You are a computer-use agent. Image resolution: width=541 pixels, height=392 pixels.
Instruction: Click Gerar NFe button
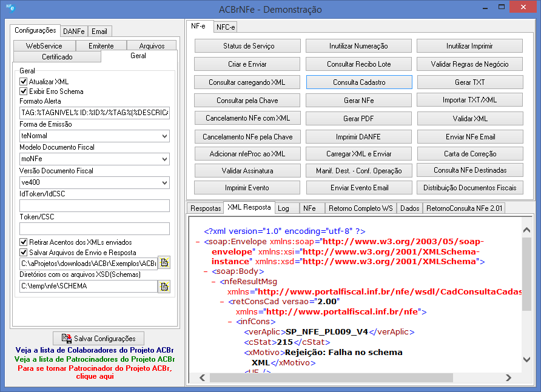(358, 101)
